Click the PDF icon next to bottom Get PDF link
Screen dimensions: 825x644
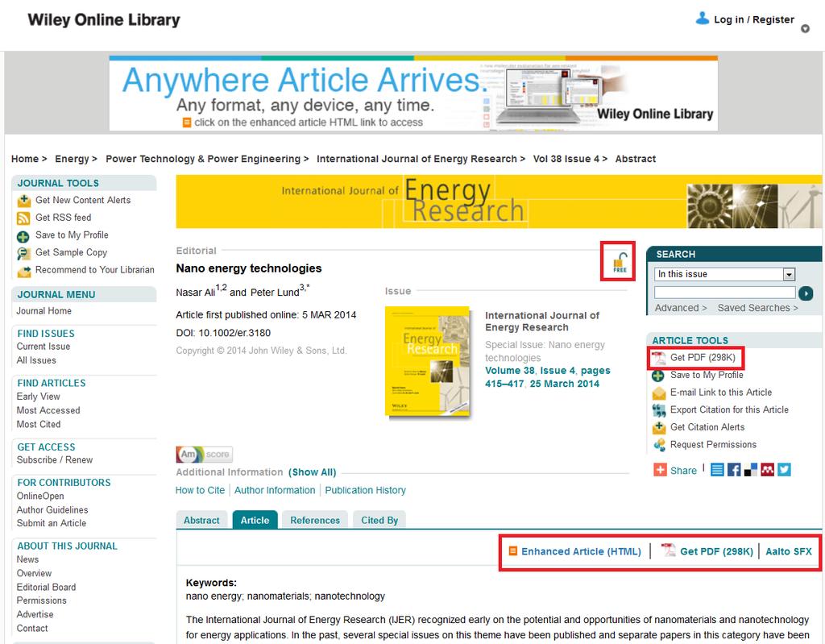[668, 551]
